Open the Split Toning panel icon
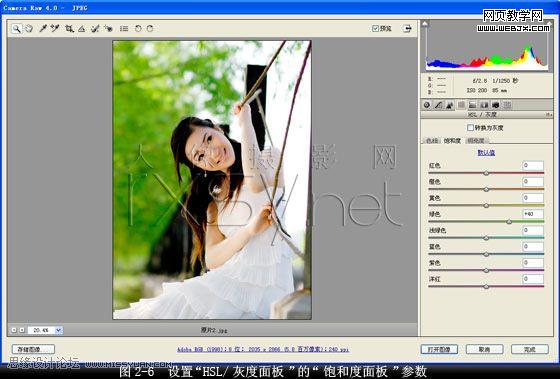This screenshot has height=379, width=560. coord(472,105)
